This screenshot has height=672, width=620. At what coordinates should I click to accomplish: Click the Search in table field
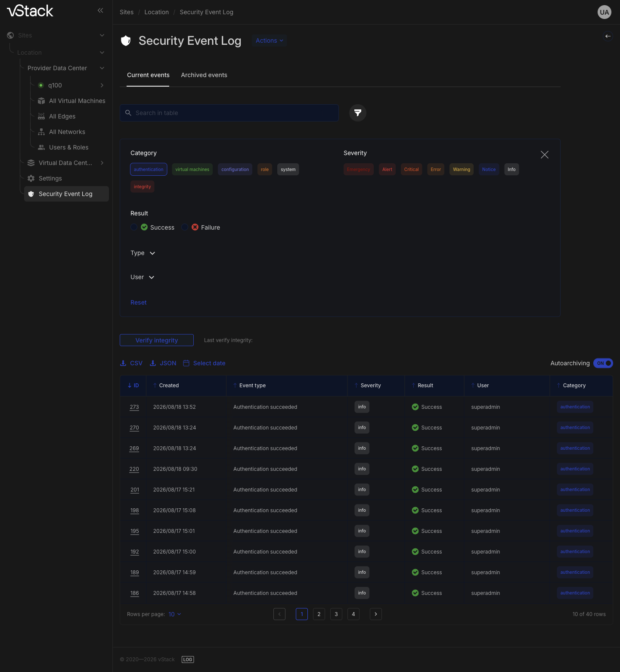coord(229,113)
